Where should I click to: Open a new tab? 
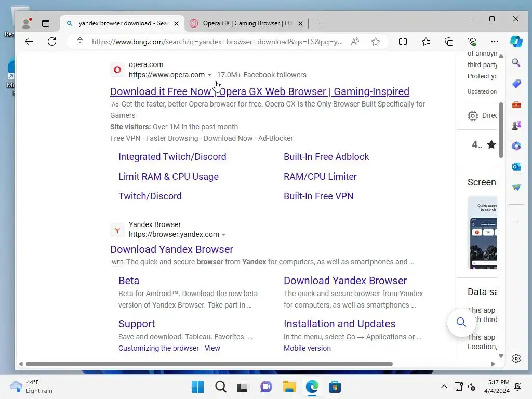pos(320,23)
